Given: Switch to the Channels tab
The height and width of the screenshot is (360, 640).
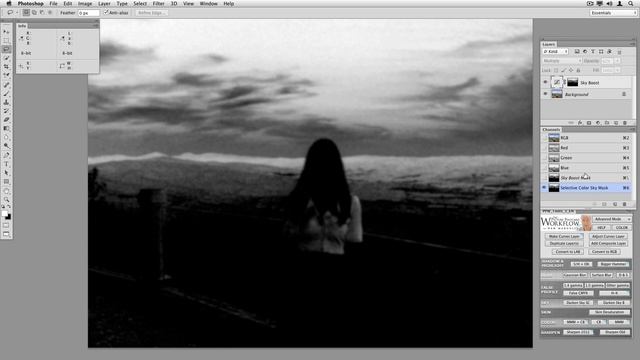Looking at the screenshot, I should pos(551,129).
